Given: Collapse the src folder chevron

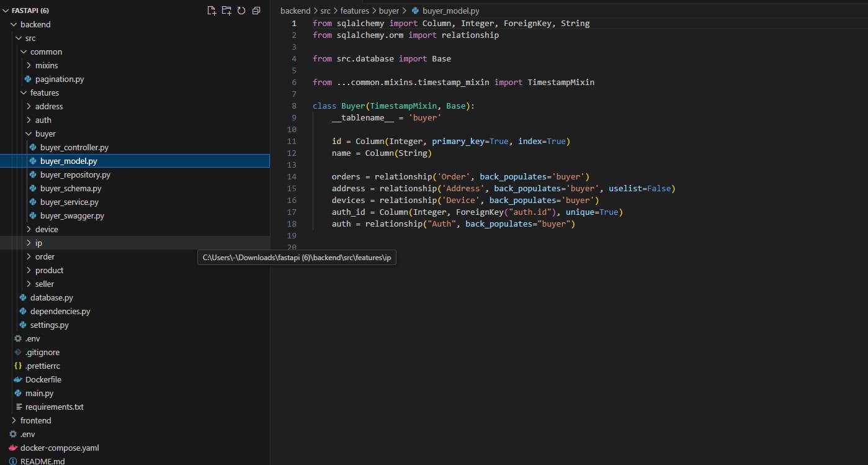Looking at the screenshot, I should click(x=19, y=38).
